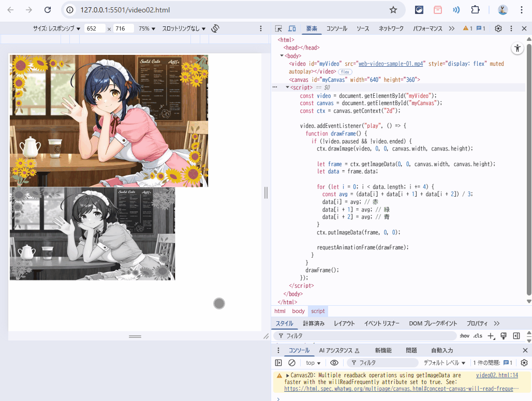Click the viewport height field
The image size is (532, 401).
[124, 28]
